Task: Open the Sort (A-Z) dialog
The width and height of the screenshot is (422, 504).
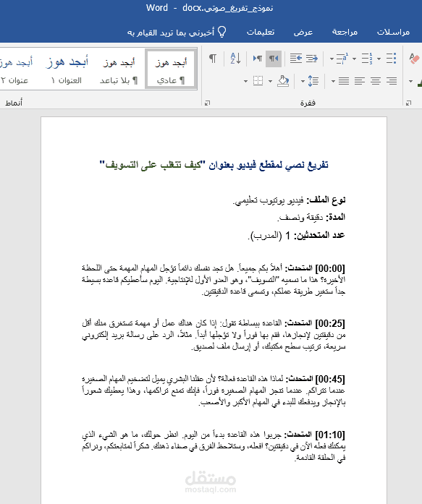Action: pyautogui.click(x=235, y=59)
